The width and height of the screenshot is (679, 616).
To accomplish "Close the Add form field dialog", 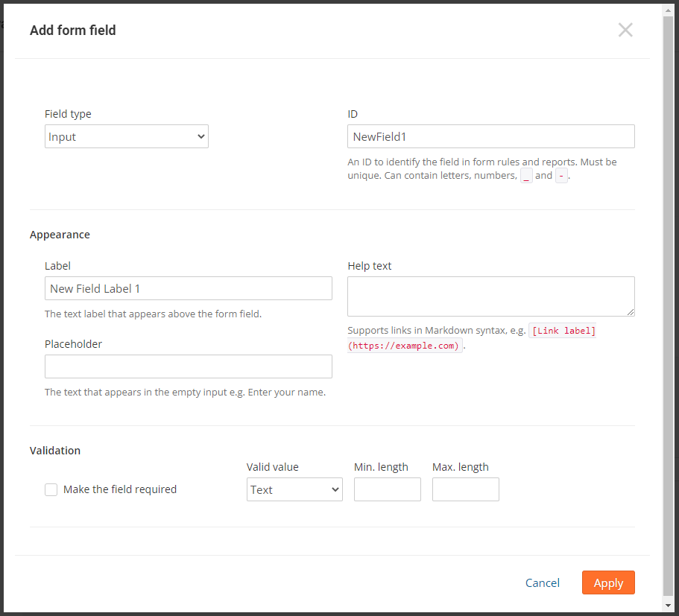I will pyautogui.click(x=625, y=31).
